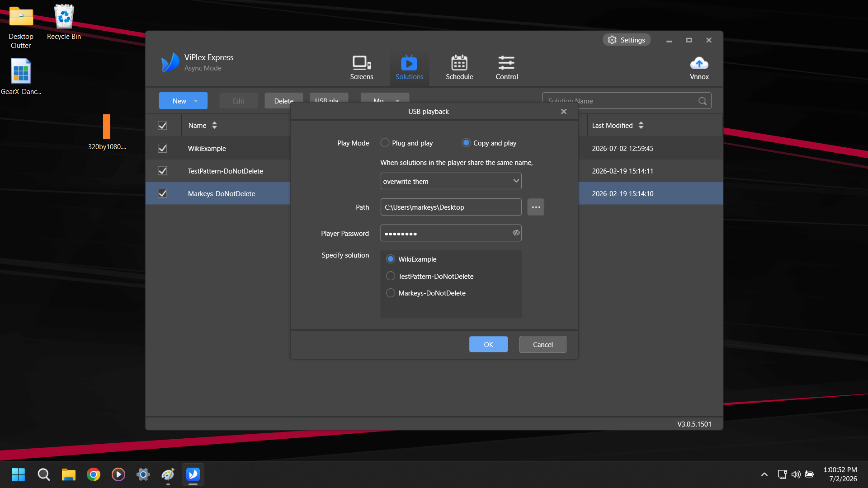The image size is (868, 488).
Task: Show password with the eye icon
Action: [516, 233]
